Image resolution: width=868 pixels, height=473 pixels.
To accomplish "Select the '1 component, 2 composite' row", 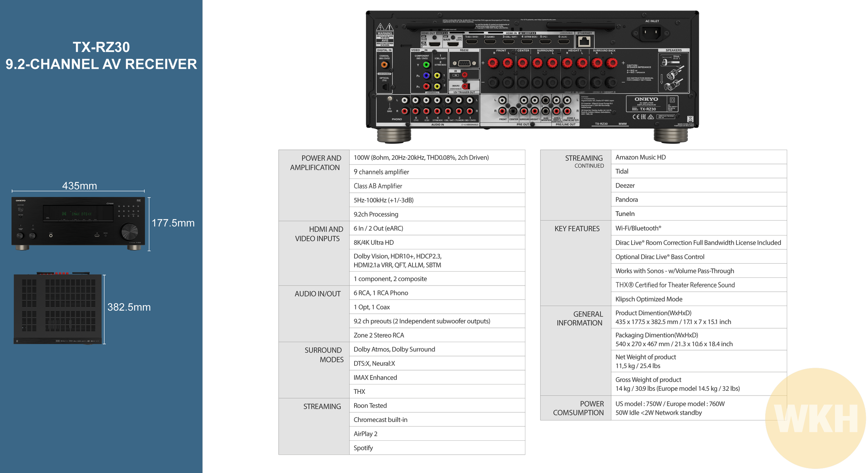I will (437, 279).
